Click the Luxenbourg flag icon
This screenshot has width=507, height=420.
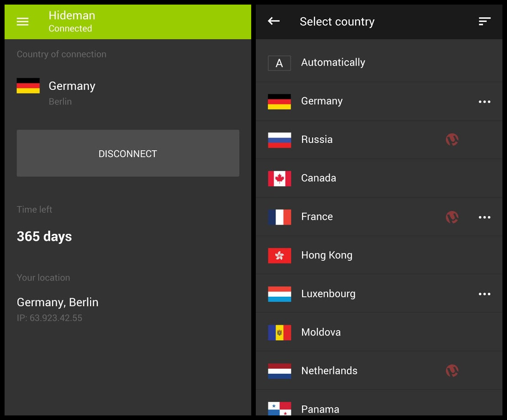pyautogui.click(x=280, y=294)
